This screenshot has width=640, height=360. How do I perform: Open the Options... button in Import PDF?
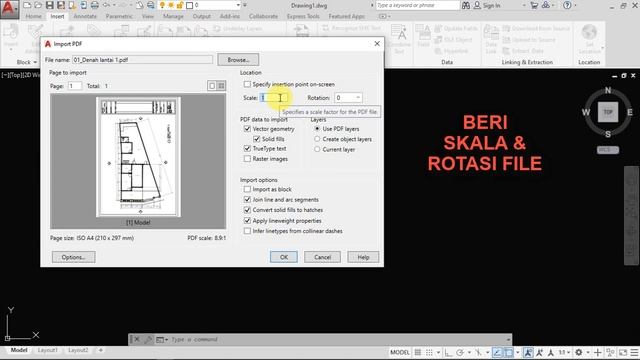[73, 257]
